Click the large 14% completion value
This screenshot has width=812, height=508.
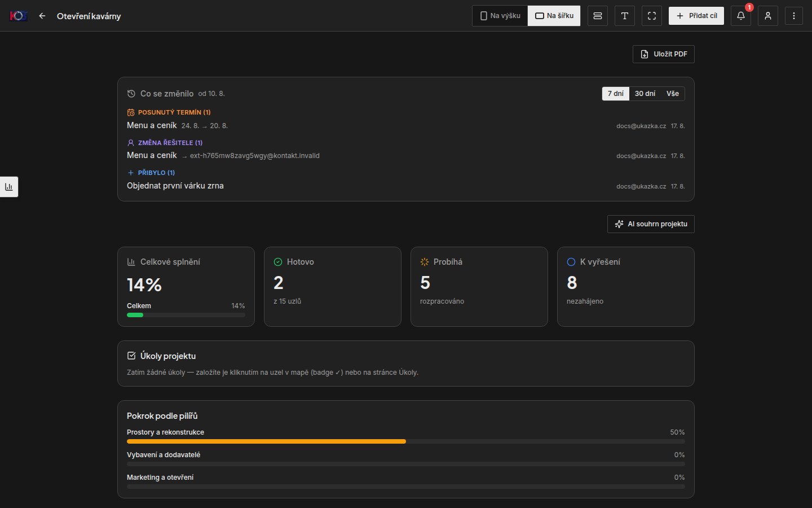pos(144,285)
